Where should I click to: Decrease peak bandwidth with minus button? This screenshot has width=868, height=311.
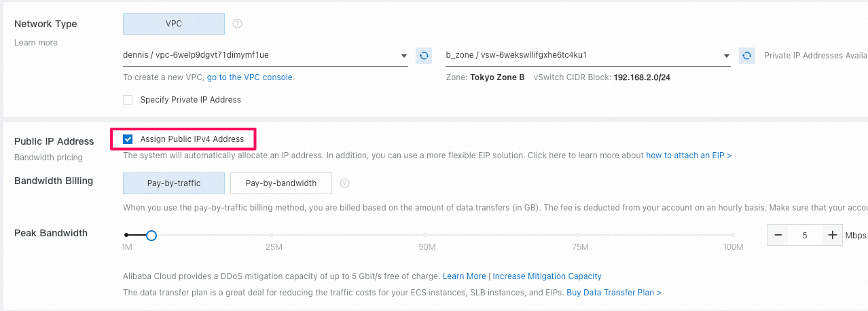click(x=778, y=236)
